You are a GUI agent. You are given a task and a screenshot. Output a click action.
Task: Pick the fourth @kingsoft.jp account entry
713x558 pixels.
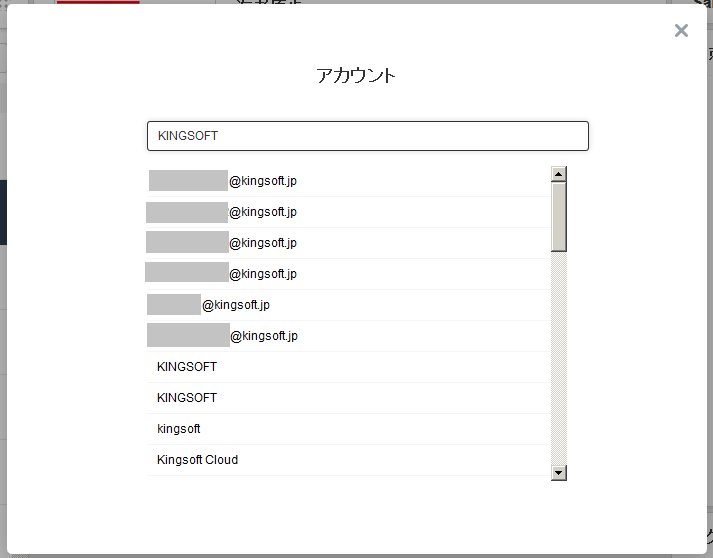pyautogui.click(x=263, y=274)
